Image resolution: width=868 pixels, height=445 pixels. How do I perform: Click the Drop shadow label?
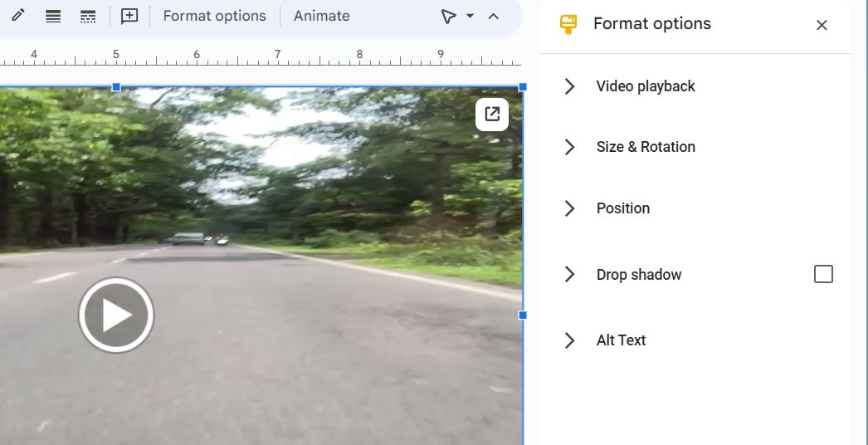pyautogui.click(x=639, y=274)
